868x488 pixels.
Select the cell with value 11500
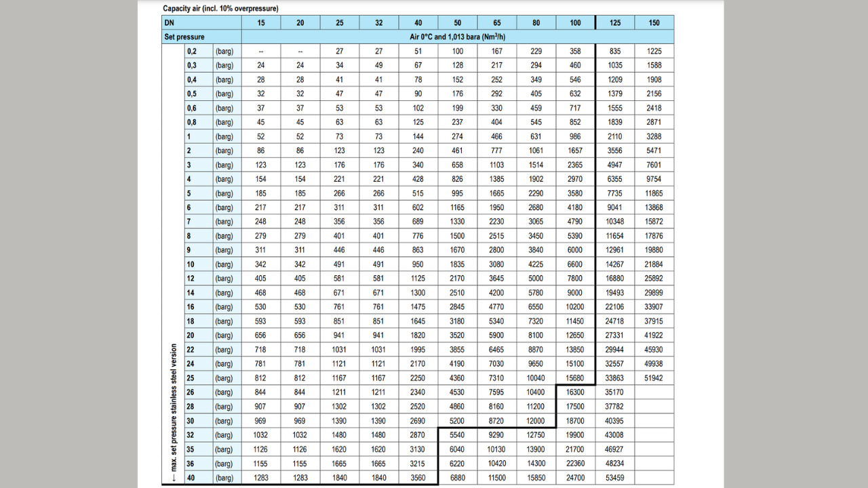point(497,478)
